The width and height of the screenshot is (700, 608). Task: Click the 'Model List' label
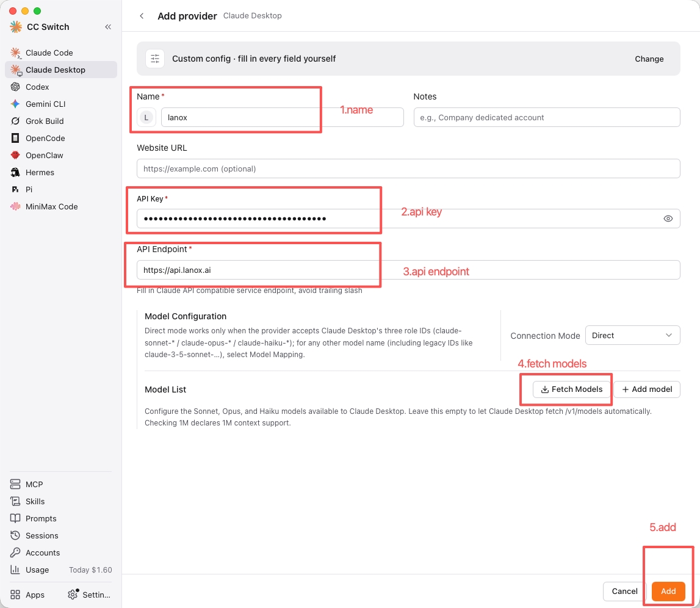tap(165, 389)
